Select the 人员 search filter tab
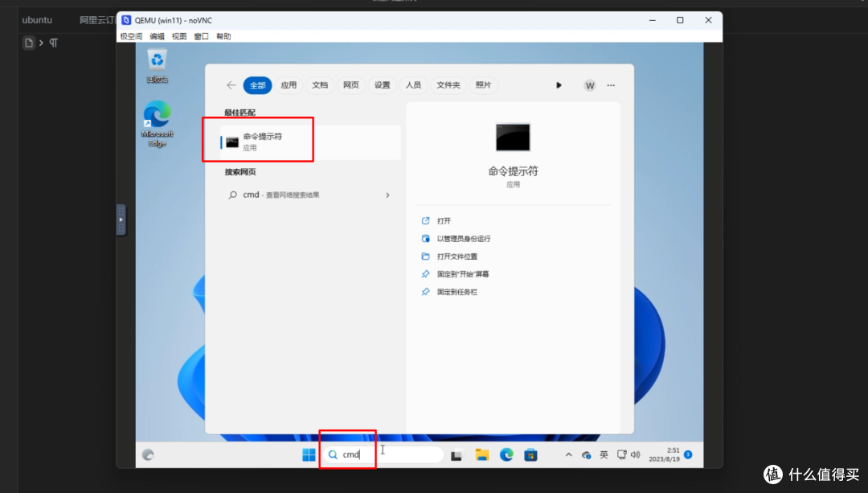Image resolution: width=868 pixels, height=493 pixels. click(x=413, y=85)
